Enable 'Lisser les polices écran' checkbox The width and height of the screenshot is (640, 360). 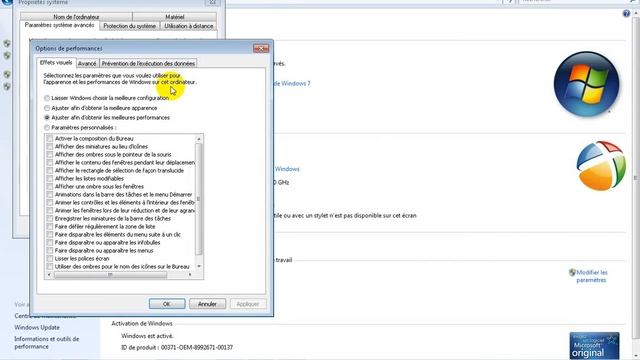pyautogui.click(x=50, y=258)
